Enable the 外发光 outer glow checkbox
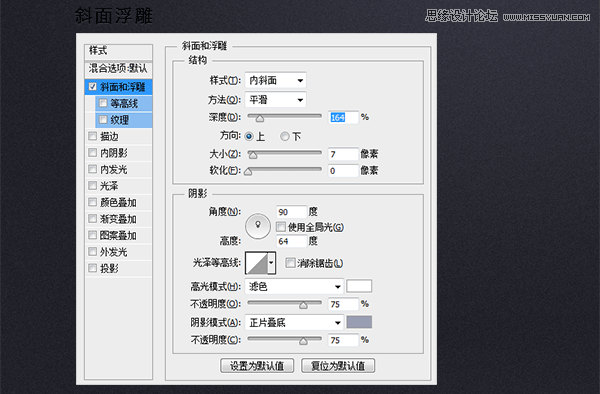The image size is (600, 394). 93,251
